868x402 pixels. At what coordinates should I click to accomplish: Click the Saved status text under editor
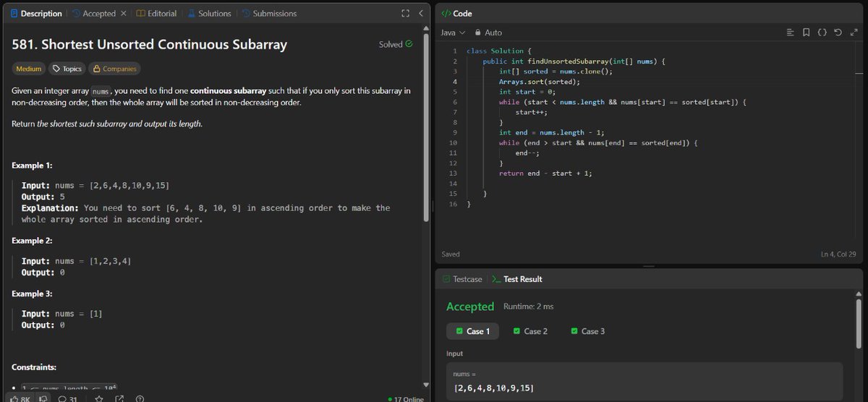[x=451, y=254]
